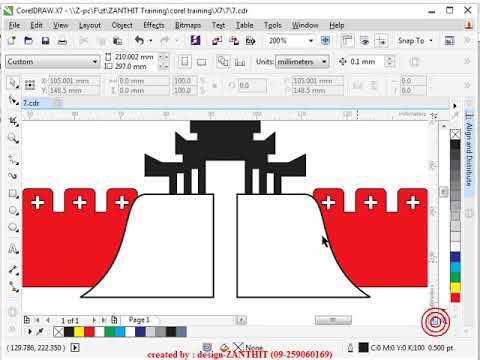Screen dimensions: 480x360
Task: Click the status bar coordinates flyout arrow
Action: pos(75,348)
